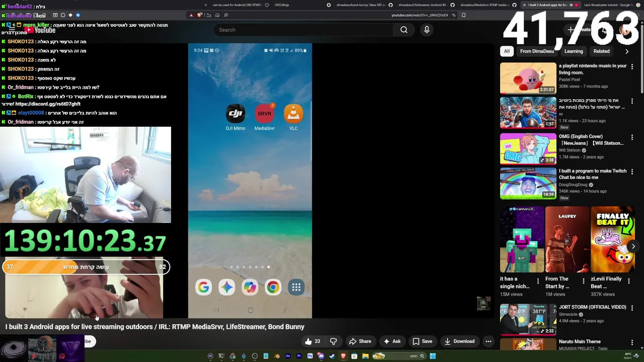Open Photoshop from the taskbar
Screen dimensions: 644x362
[x=310, y=356]
